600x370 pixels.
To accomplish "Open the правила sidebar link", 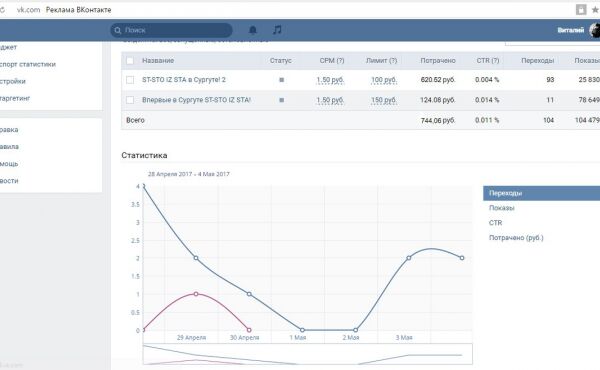I will click(9, 147).
